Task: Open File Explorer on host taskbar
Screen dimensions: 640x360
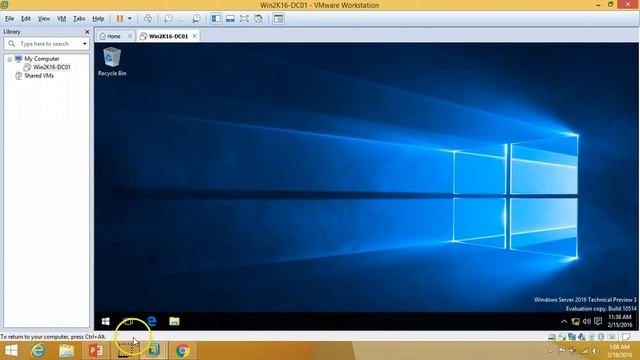Action: tap(66, 351)
